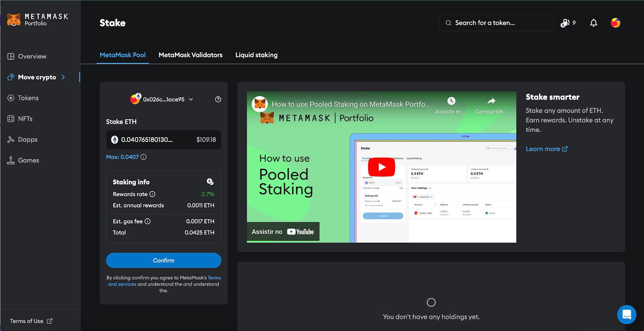The height and width of the screenshot is (331, 644).
Task: Click the Search for a token field
Action: pos(496,23)
